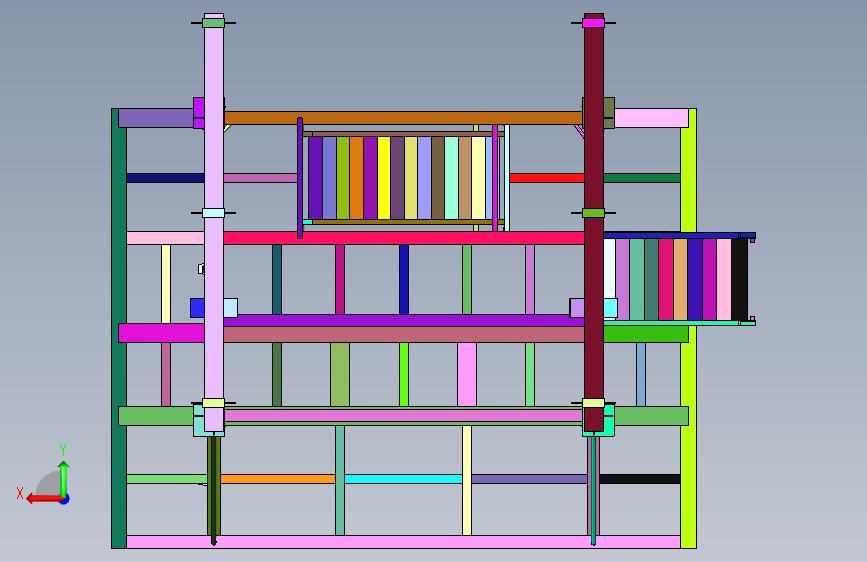
Task: Pick the bright yellow panel in top rack
Action: point(384,178)
